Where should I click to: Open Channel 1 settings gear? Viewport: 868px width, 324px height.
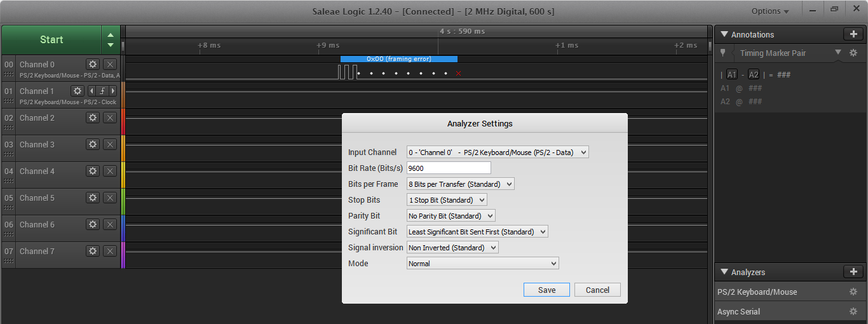click(x=78, y=91)
